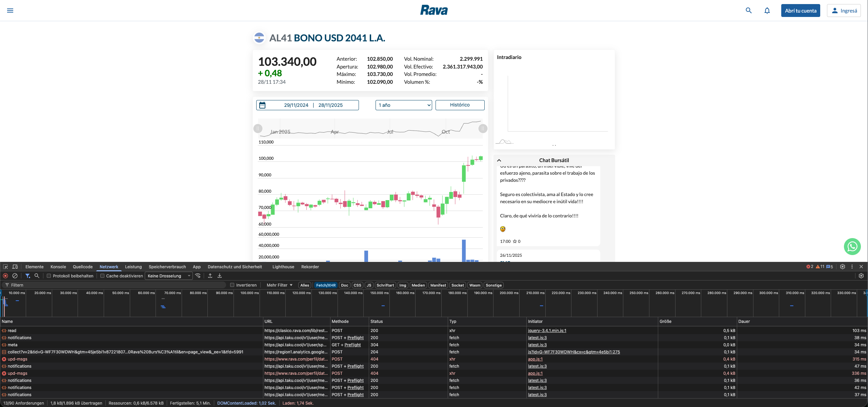868x407 pixels.
Task: Switch to the Konsole tab
Action: click(x=58, y=267)
